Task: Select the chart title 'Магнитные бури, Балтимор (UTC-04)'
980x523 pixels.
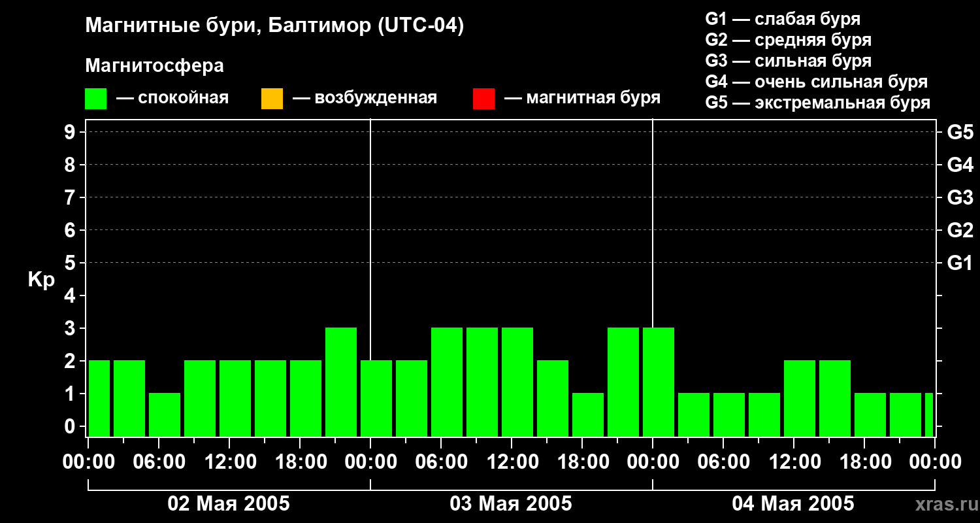Action: pyautogui.click(x=274, y=26)
